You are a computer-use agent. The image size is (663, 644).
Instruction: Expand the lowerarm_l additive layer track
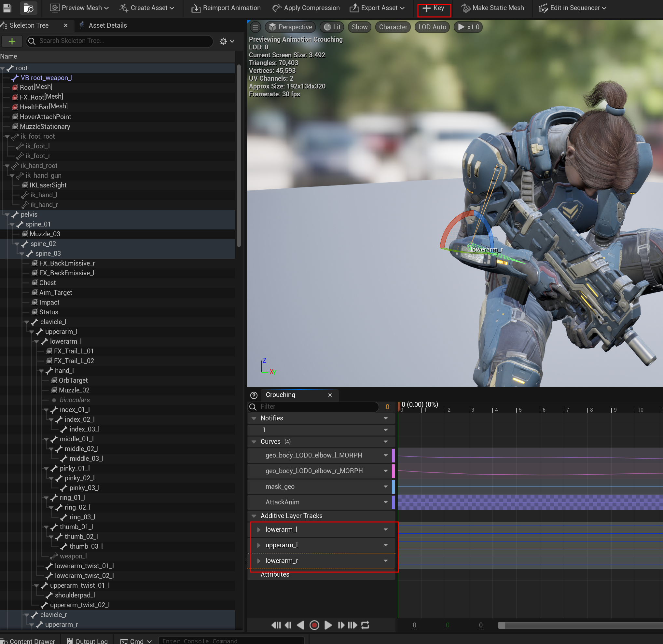259,529
